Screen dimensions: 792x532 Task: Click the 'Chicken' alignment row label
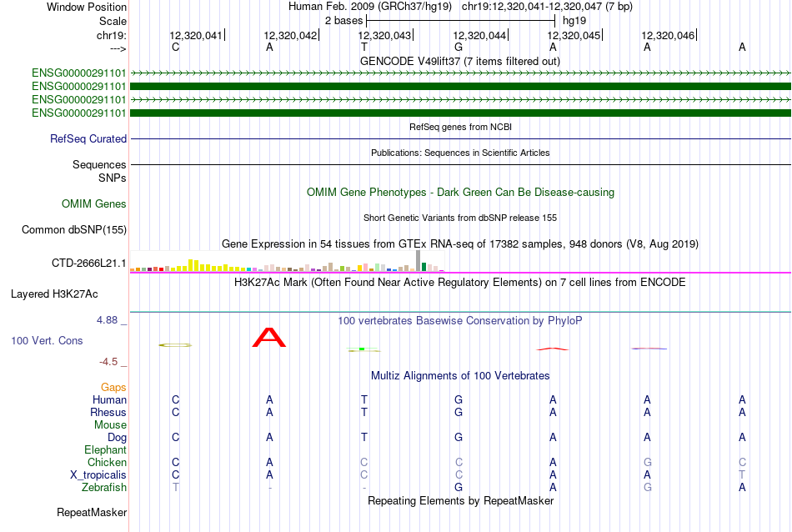107,462
